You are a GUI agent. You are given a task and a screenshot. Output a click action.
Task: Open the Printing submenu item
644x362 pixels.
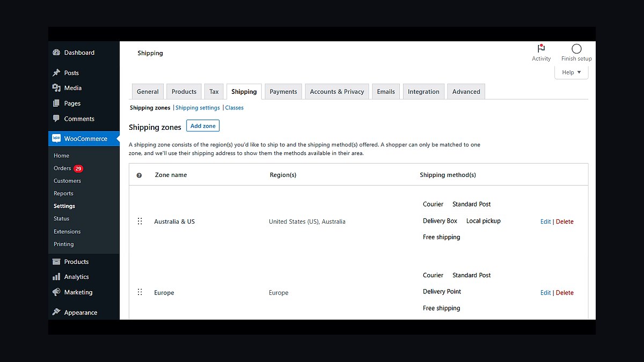click(x=64, y=244)
